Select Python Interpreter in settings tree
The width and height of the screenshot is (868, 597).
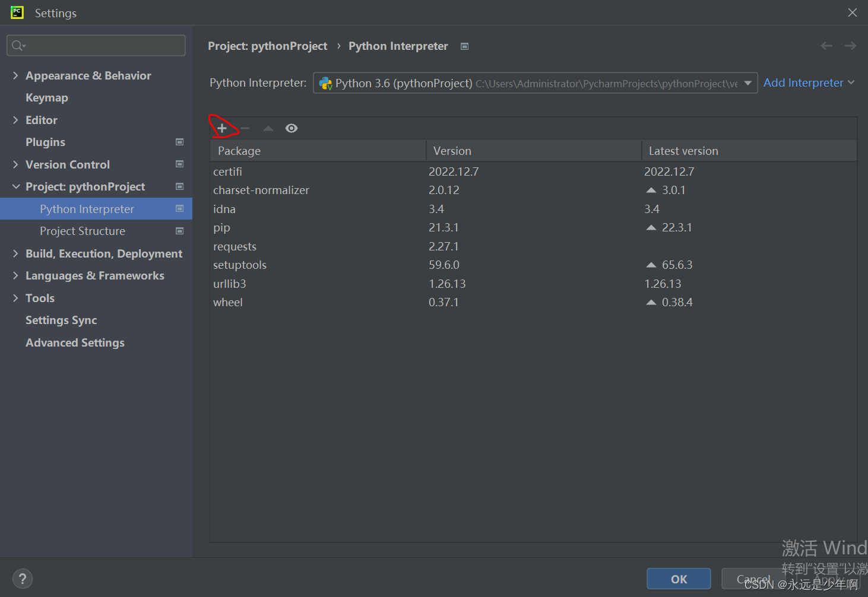[x=96, y=209]
